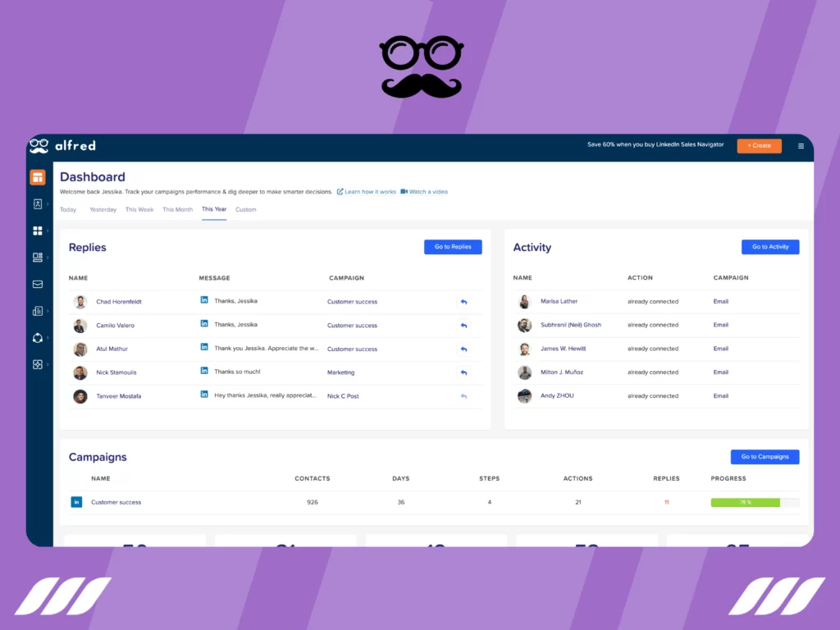This screenshot has width=840, height=630.
Task: Open the Watch a video link
Action: (424, 192)
